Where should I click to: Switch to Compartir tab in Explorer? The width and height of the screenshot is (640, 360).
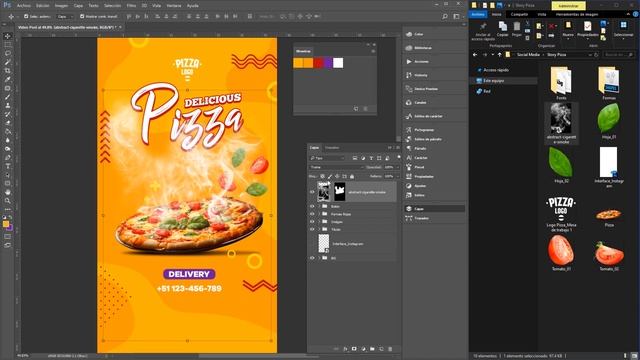point(519,14)
